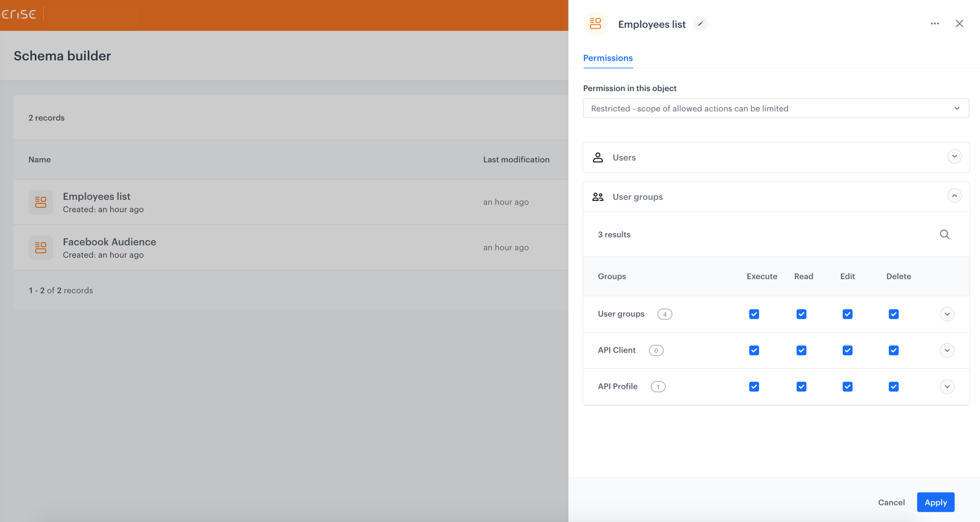This screenshot has height=522, width=980.
Task: Click the edit pencil icon next to Employees list
Action: (700, 23)
